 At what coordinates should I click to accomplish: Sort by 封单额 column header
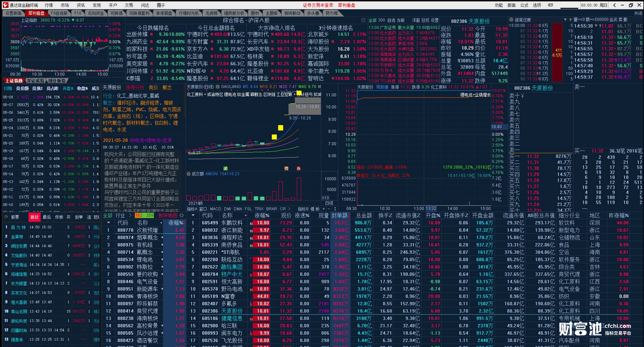(340, 216)
